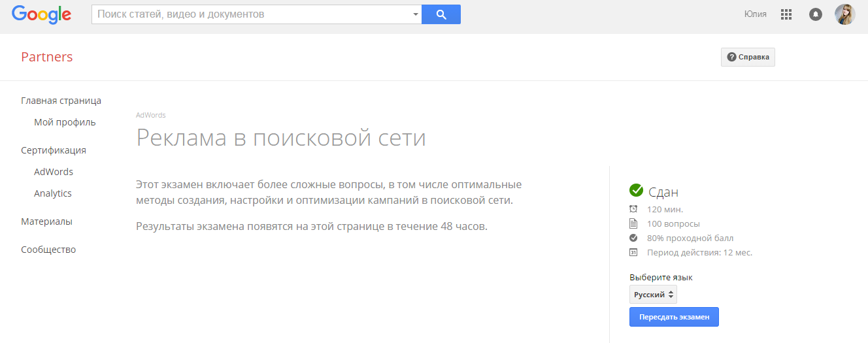The width and height of the screenshot is (868, 343).
Task: Select Analytics in the sidebar
Action: click(x=53, y=193)
